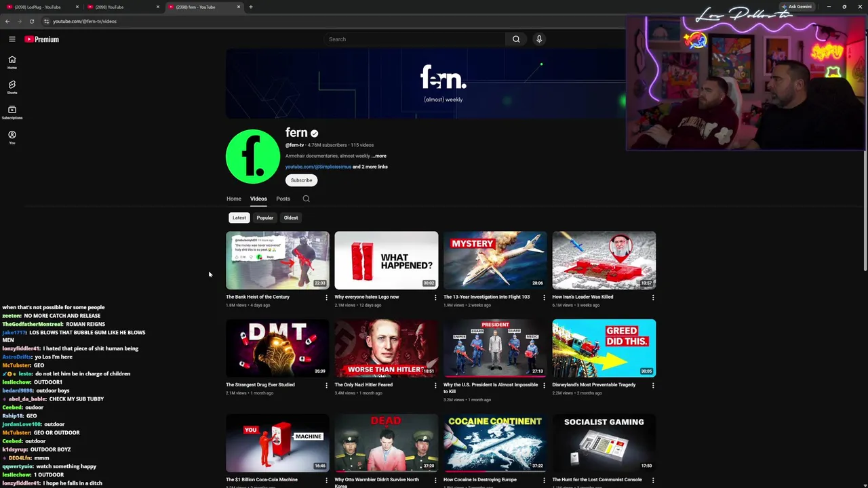This screenshot has width=868, height=488.
Task: Open 'Disneyland's Most Preventable Tragedy' title
Action: 594,384
